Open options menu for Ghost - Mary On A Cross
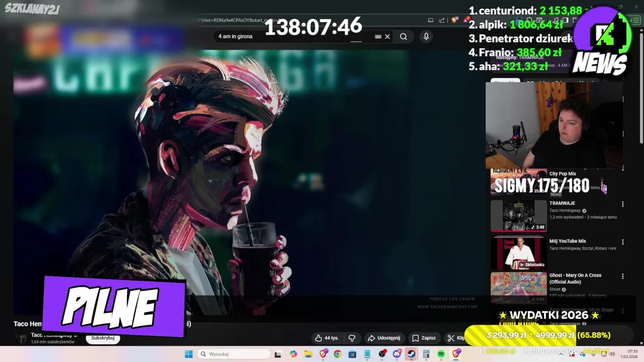 tap(622, 276)
